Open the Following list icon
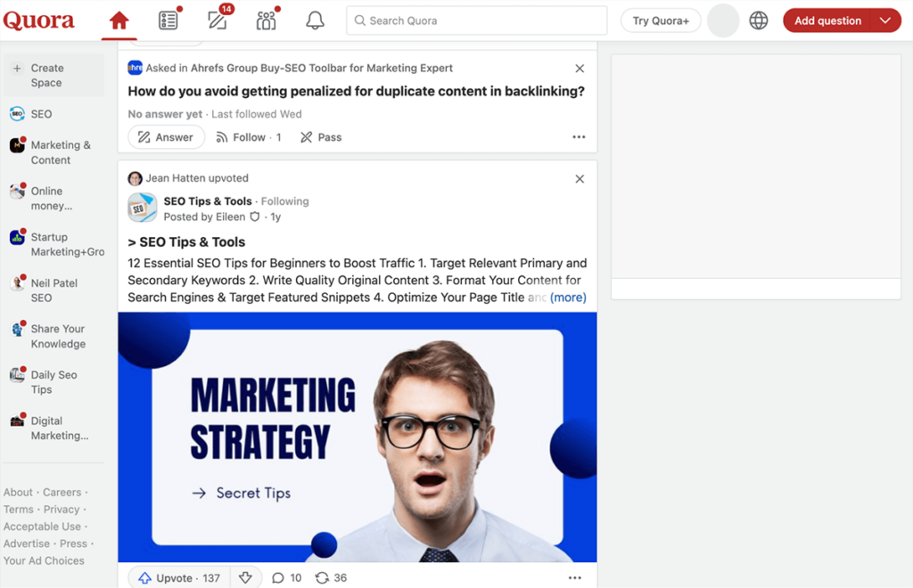 [x=168, y=20]
